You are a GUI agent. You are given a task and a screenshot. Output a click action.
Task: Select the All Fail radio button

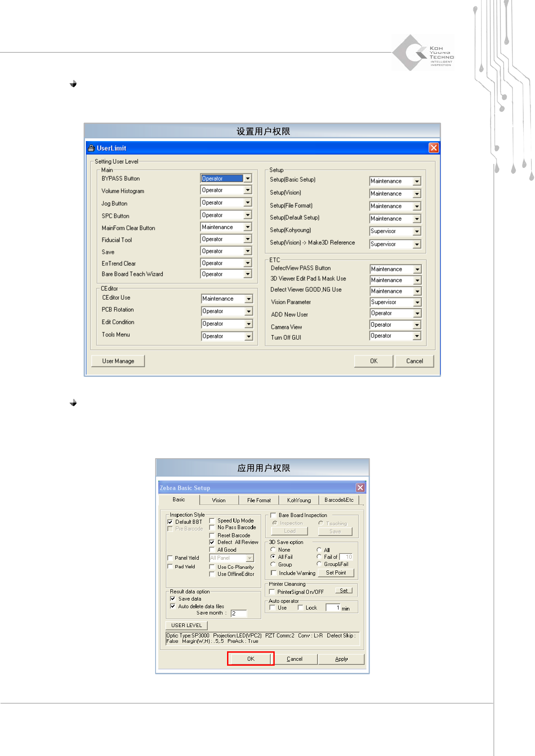tap(273, 557)
